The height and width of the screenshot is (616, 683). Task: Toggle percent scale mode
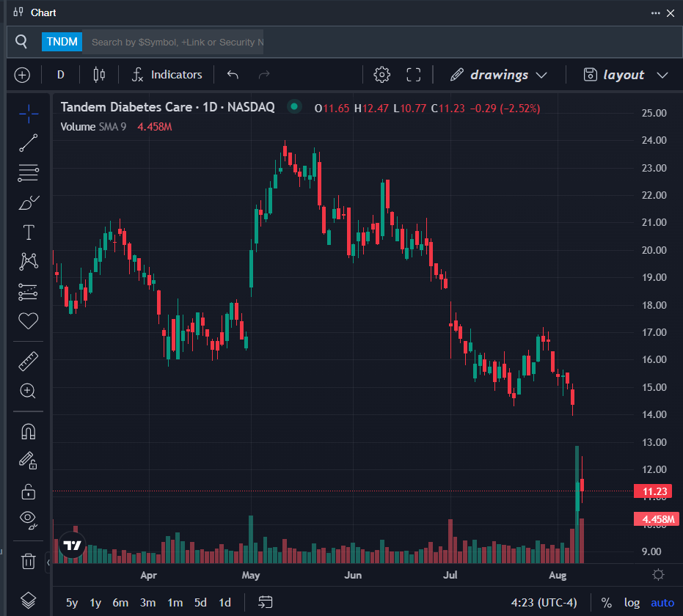(x=606, y=603)
